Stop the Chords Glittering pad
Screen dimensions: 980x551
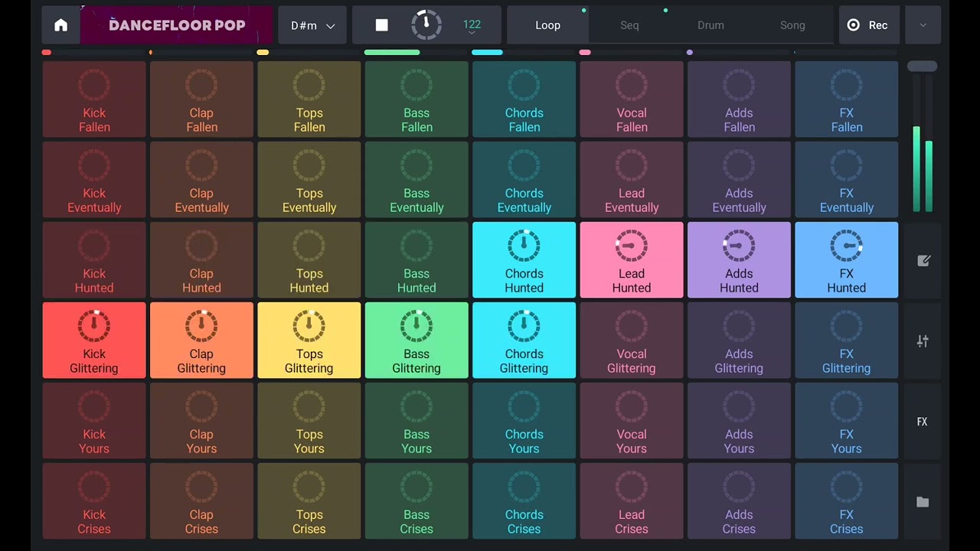(524, 341)
